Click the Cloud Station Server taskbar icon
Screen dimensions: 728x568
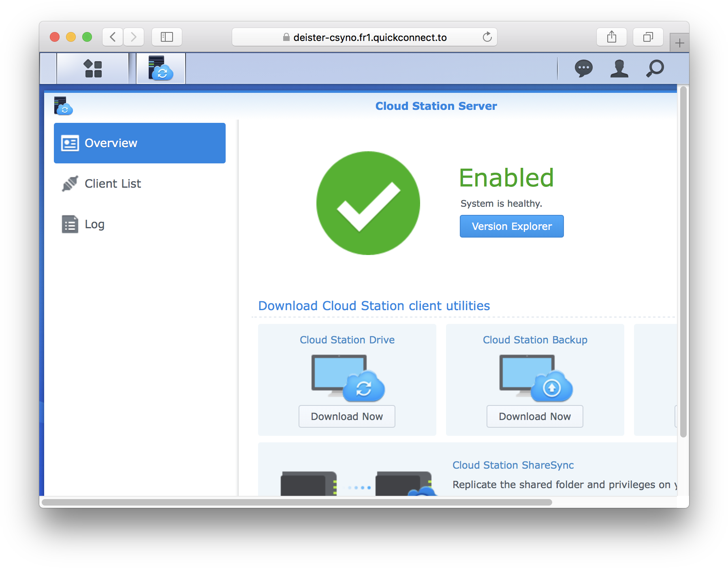tap(160, 68)
